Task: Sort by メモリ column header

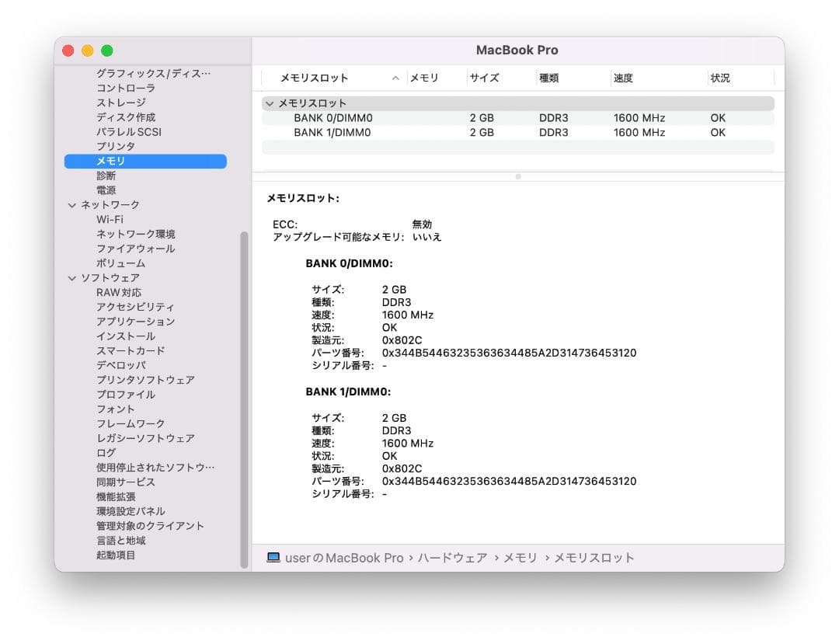Action: point(437,78)
